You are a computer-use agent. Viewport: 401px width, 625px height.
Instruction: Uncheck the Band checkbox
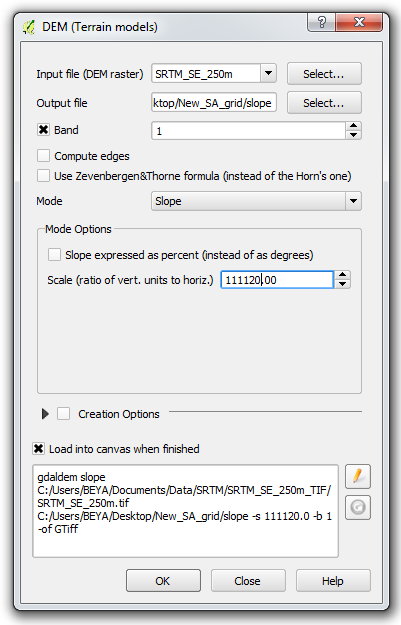[x=43, y=130]
